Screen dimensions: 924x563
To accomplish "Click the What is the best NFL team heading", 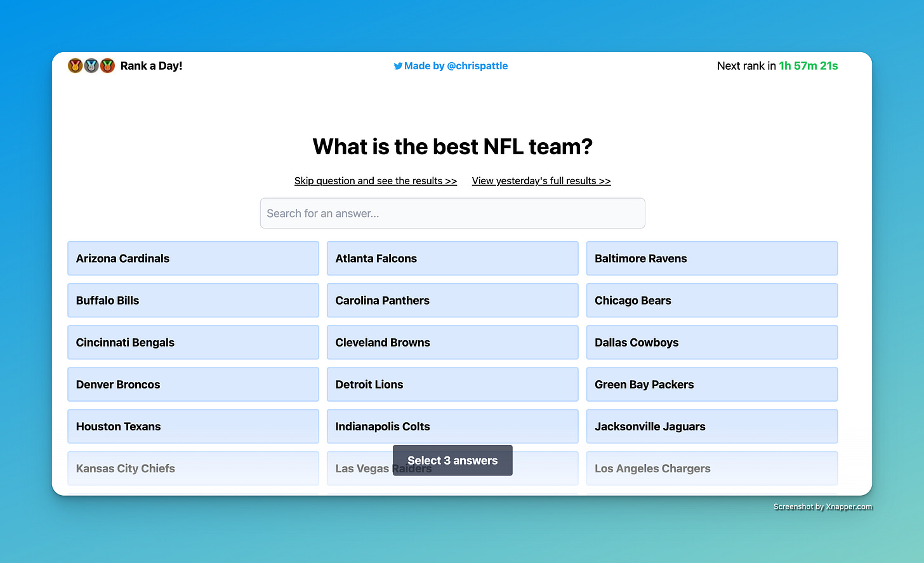I will (x=452, y=147).
